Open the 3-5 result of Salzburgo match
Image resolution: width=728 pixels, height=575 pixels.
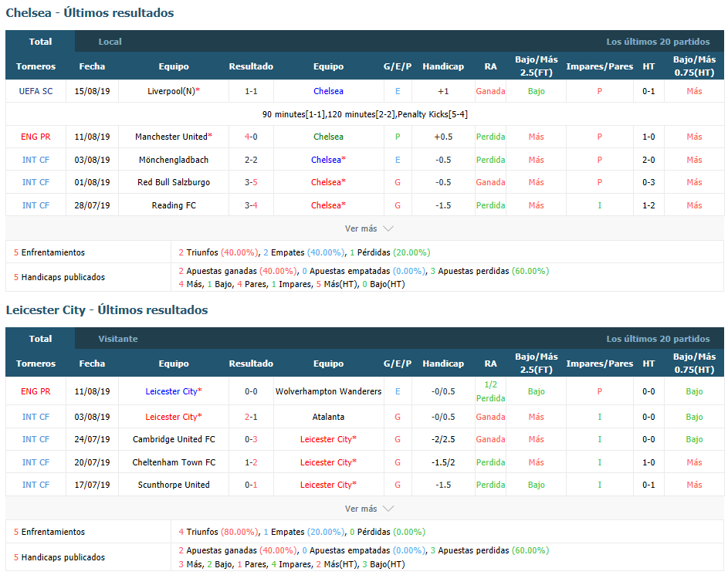251,182
